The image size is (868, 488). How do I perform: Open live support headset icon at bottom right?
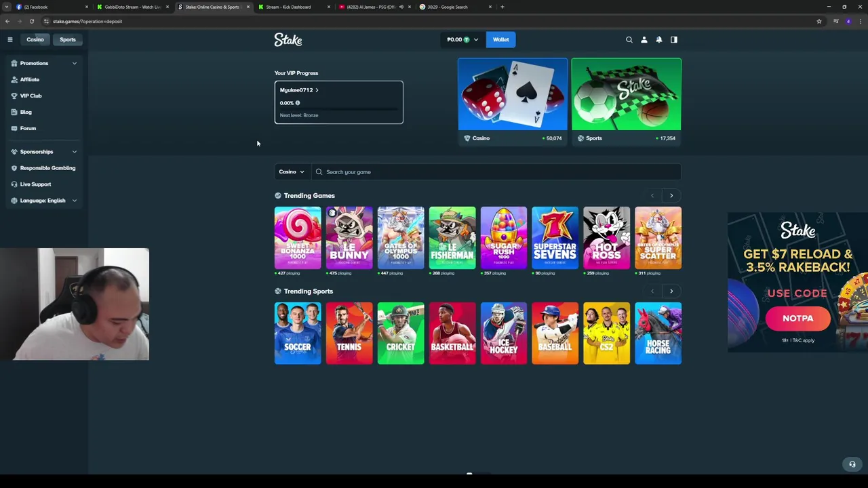852,464
